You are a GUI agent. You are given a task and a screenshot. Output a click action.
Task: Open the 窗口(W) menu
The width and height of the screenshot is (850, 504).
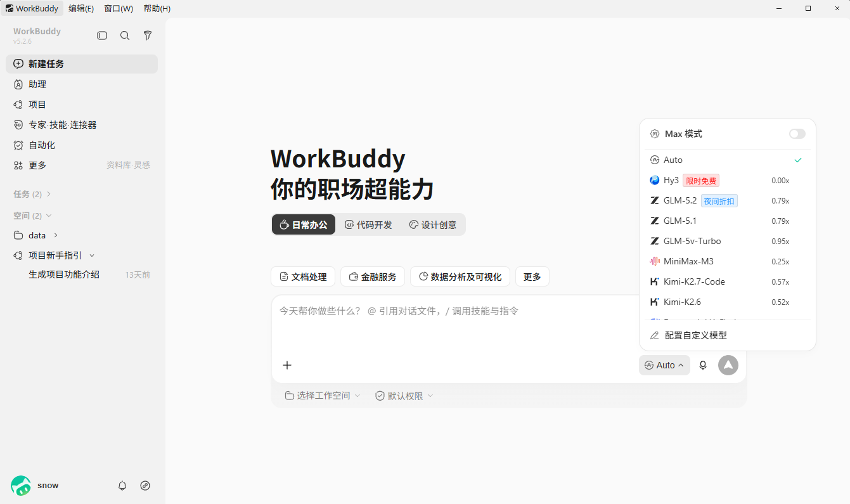click(119, 8)
